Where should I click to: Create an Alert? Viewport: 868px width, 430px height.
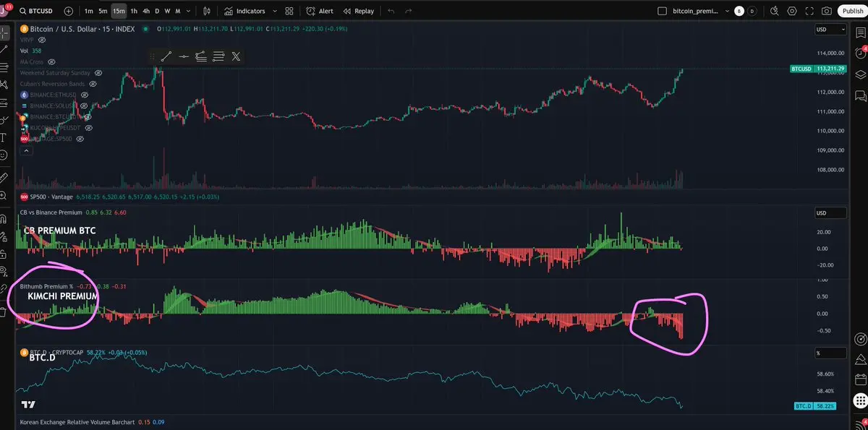320,11
